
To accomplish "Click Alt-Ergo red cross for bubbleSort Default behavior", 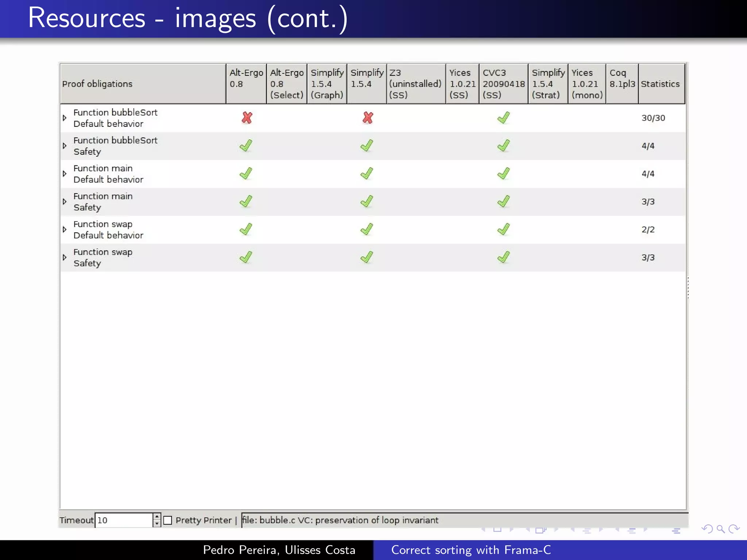I will (x=247, y=118).
